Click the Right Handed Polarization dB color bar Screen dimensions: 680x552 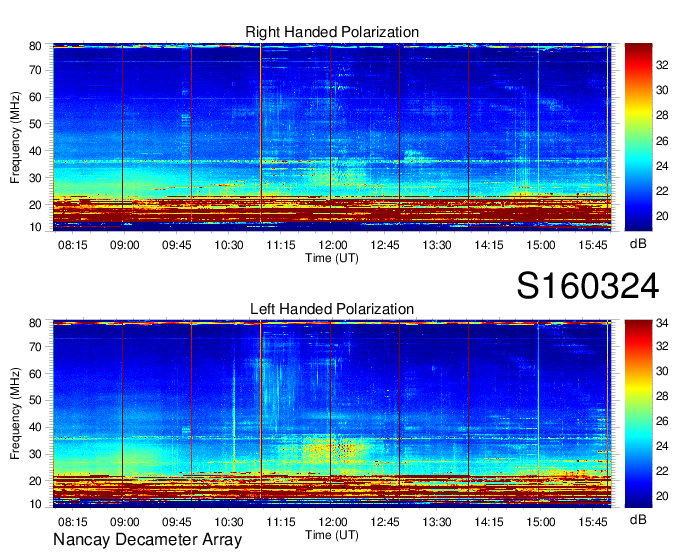click(x=638, y=137)
